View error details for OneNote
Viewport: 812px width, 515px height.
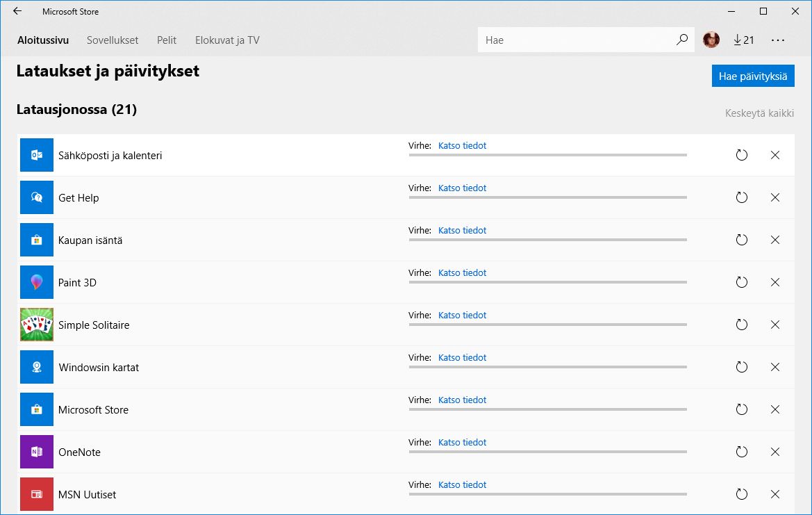pos(462,443)
